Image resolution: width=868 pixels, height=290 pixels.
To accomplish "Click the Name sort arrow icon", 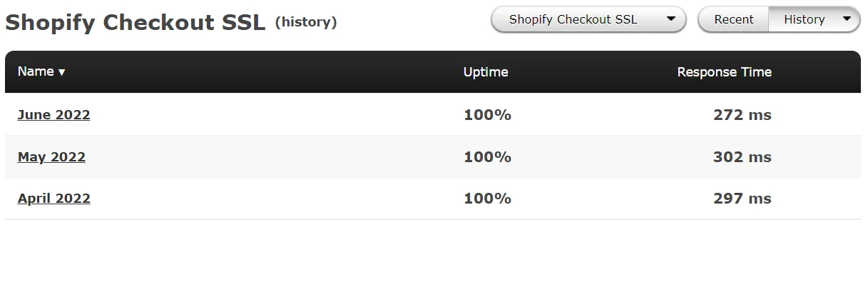I will 62,72.
